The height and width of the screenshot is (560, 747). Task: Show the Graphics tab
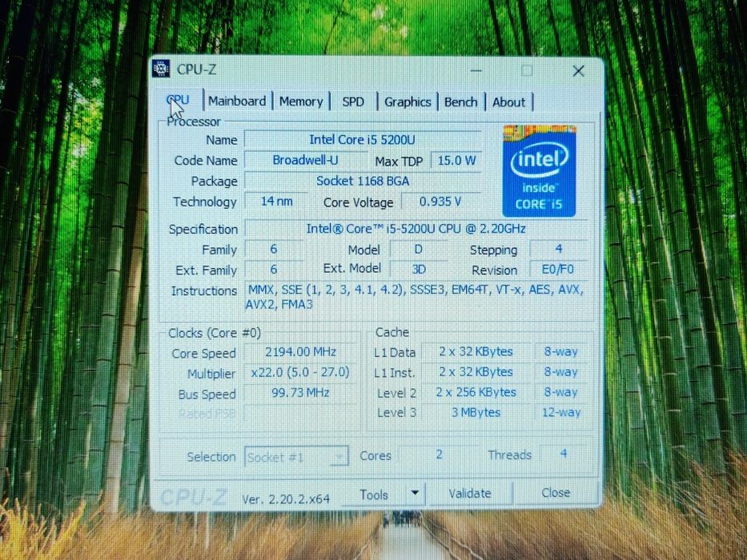pos(408,102)
